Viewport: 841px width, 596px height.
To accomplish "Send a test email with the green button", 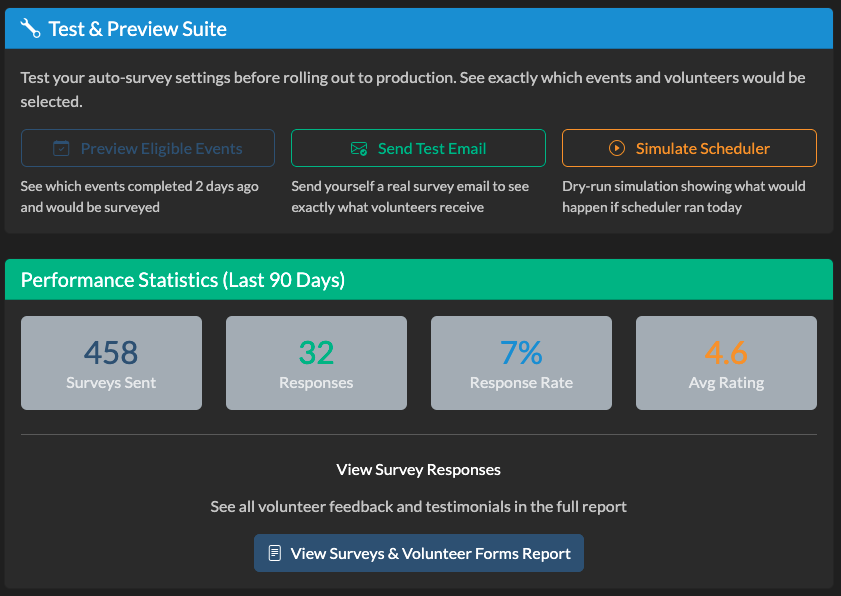I will tap(418, 148).
